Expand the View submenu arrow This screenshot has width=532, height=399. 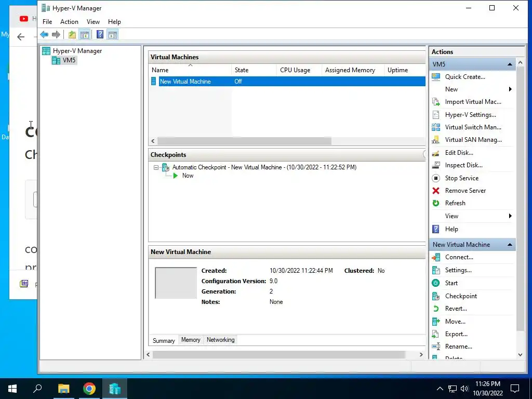click(x=510, y=216)
